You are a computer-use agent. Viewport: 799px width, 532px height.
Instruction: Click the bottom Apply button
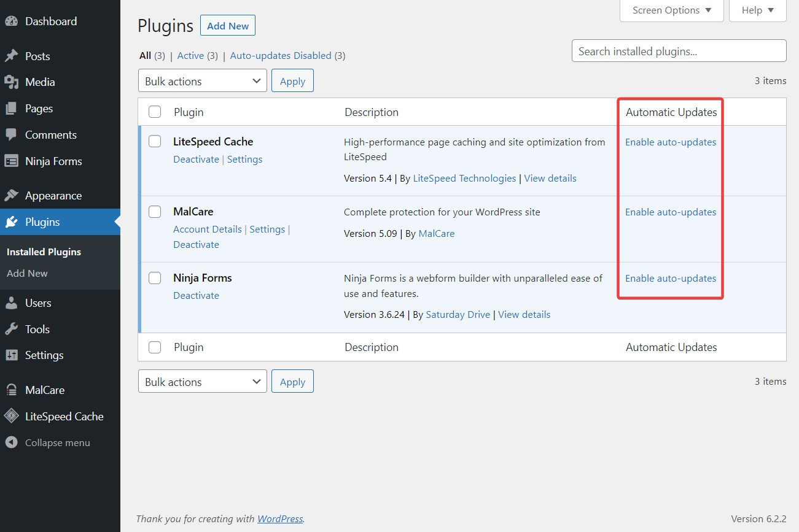tap(292, 382)
